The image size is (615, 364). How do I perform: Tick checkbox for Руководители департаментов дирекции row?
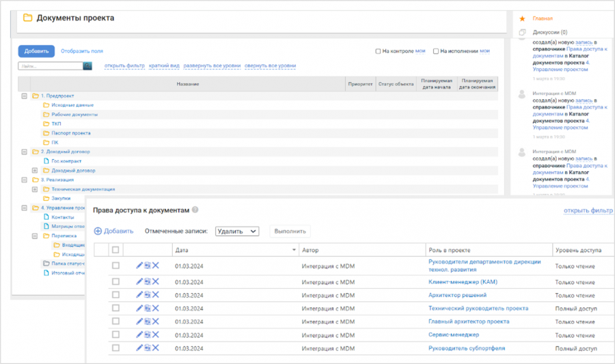tap(115, 265)
